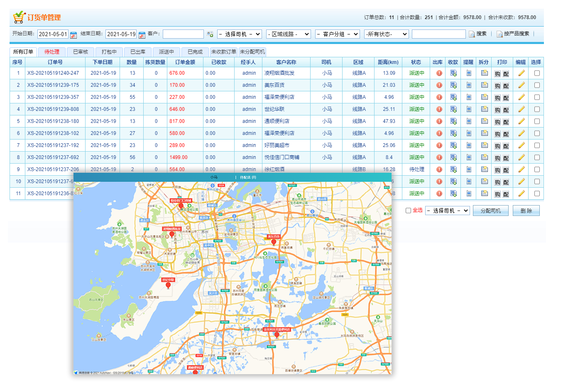Image resolution: width=568 pixels, height=392 pixels.
Task: Click amount 1499.00 in row 8
Action: (x=179, y=157)
